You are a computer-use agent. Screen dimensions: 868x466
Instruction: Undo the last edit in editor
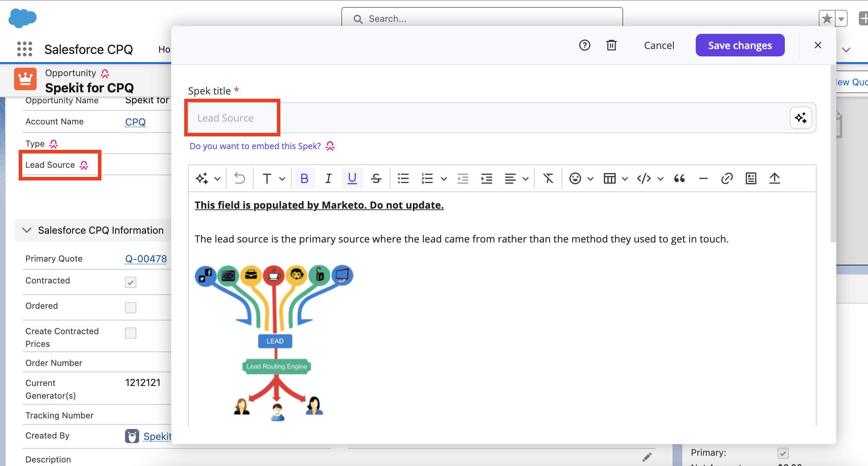[x=240, y=178]
